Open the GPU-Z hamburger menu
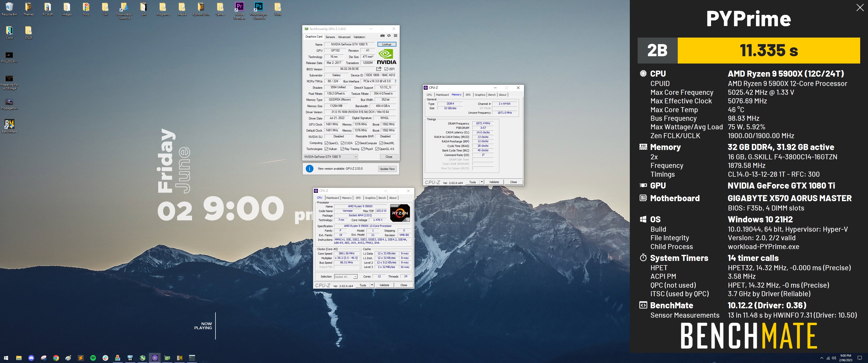This screenshot has height=363, width=868. click(x=396, y=36)
